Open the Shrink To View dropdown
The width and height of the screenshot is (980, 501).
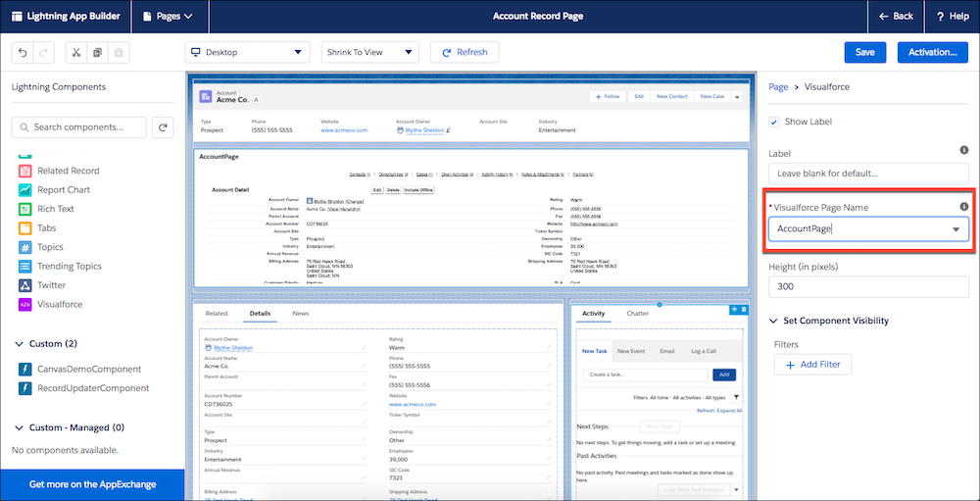pyautogui.click(x=370, y=53)
